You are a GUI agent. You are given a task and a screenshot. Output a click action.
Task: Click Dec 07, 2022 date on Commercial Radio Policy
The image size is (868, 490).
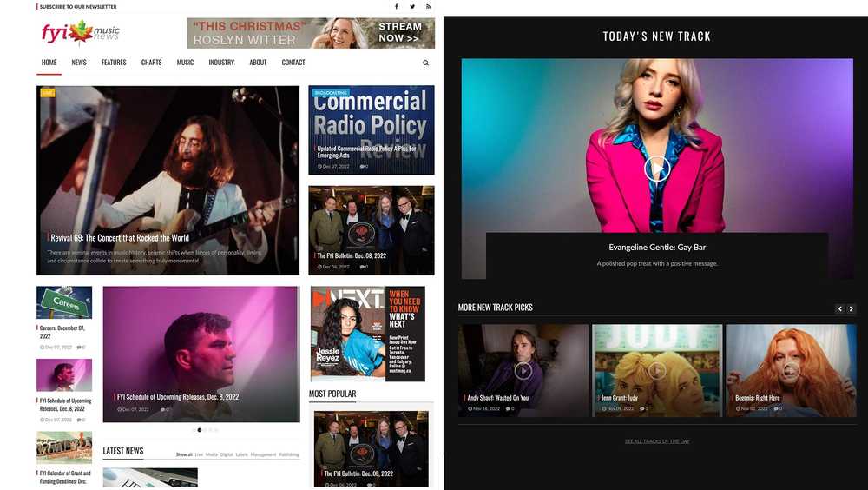[333, 166]
